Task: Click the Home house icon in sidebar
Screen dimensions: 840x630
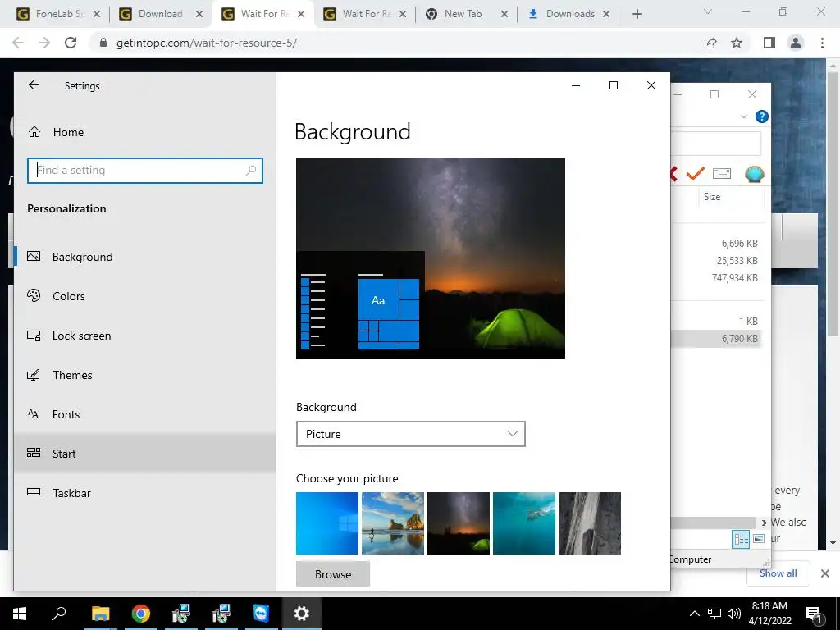Action: (x=34, y=132)
